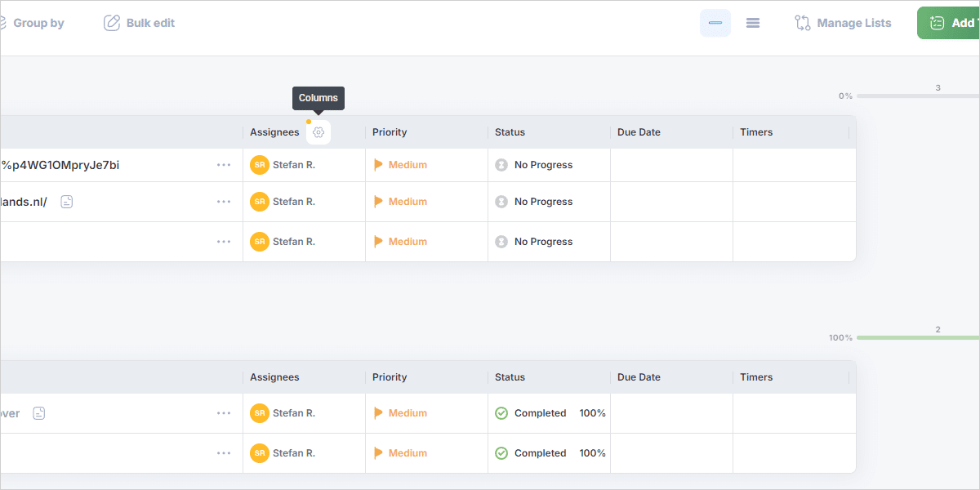Click the note icon in first completed task
980x490 pixels.
click(x=38, y=413)
